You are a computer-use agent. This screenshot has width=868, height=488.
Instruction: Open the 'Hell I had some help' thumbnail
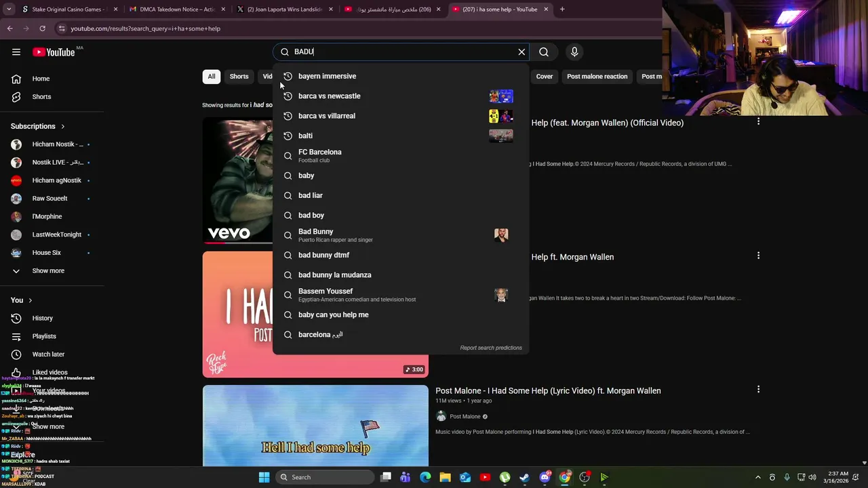click(315, 426)
